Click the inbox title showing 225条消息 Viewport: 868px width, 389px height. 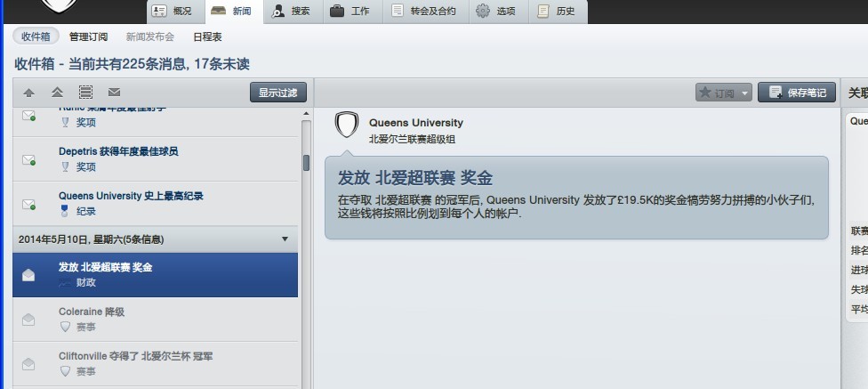coord(133,64)
